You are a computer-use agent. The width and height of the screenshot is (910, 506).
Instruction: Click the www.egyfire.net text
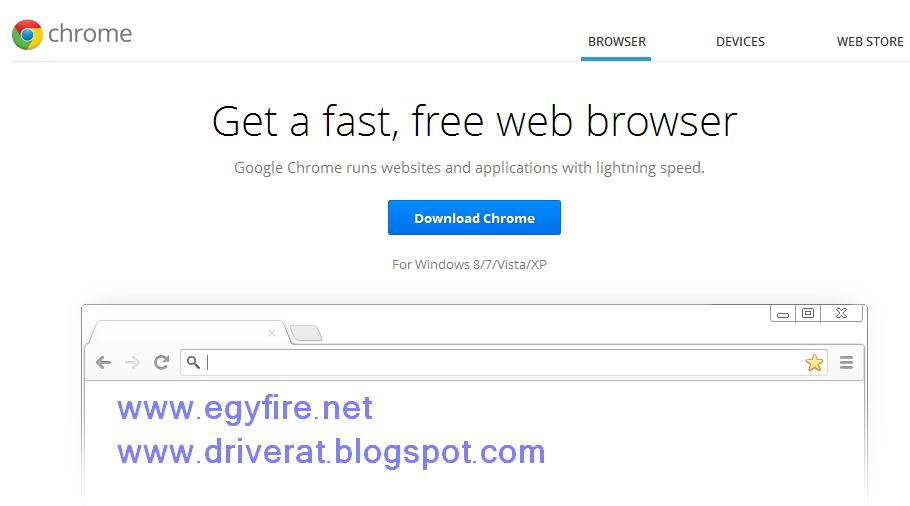[244, 409]
